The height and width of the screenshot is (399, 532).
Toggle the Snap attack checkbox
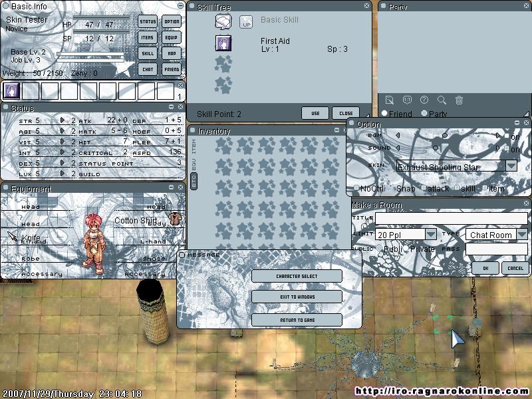coord(424,188)
